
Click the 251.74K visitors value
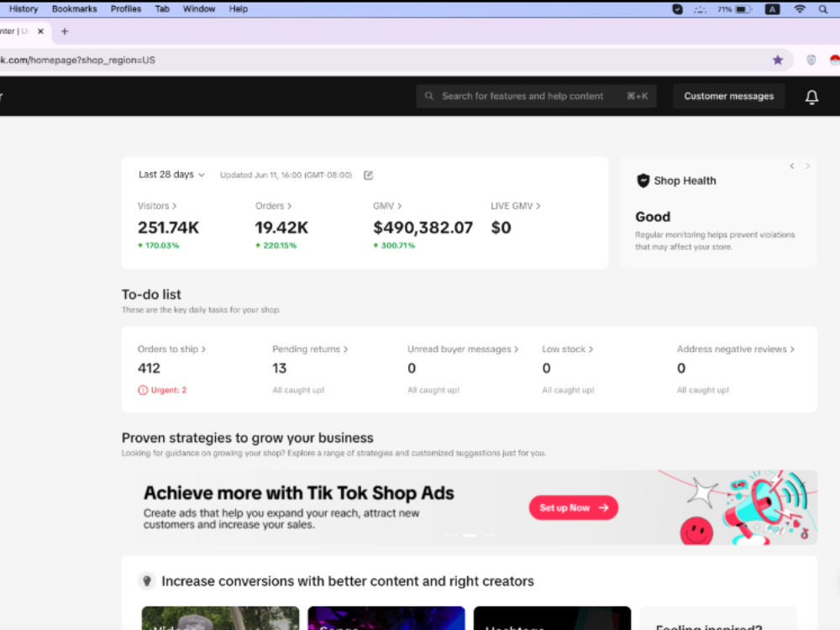pos(168,228)
